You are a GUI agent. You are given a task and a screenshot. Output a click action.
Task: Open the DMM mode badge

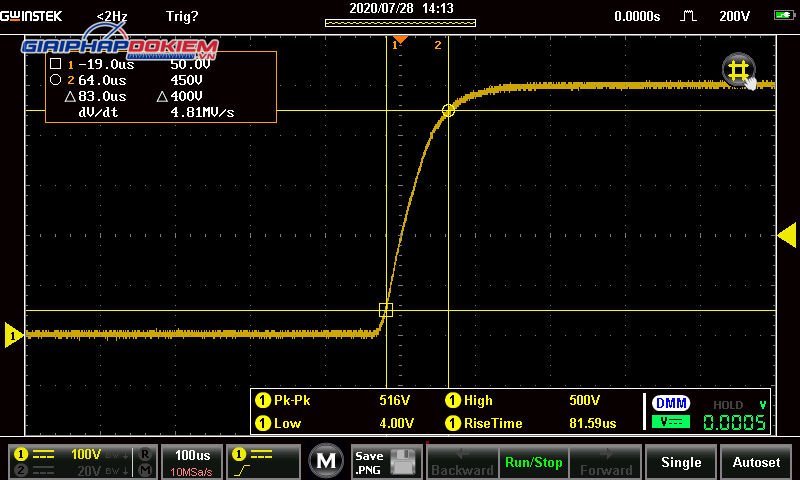tap(671, 403)
